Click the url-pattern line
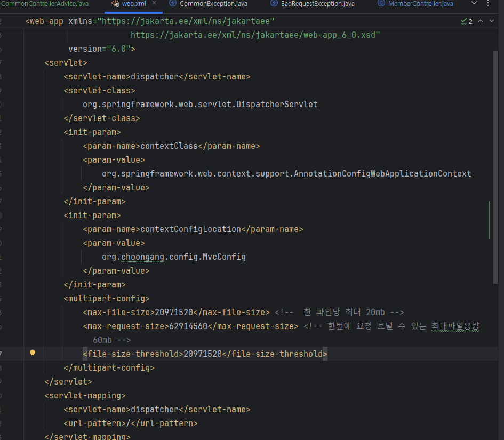Viewport: 504px width, 440px height. 131,423
